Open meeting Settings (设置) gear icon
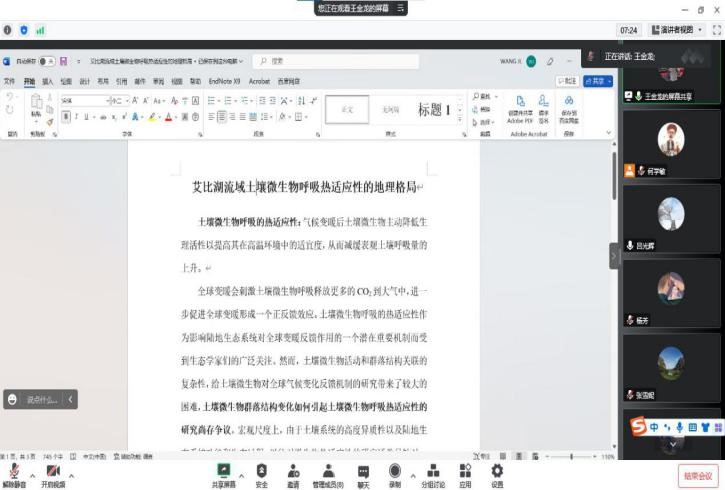The height and width of the screenshot is (490, 725). coord(497,470)
